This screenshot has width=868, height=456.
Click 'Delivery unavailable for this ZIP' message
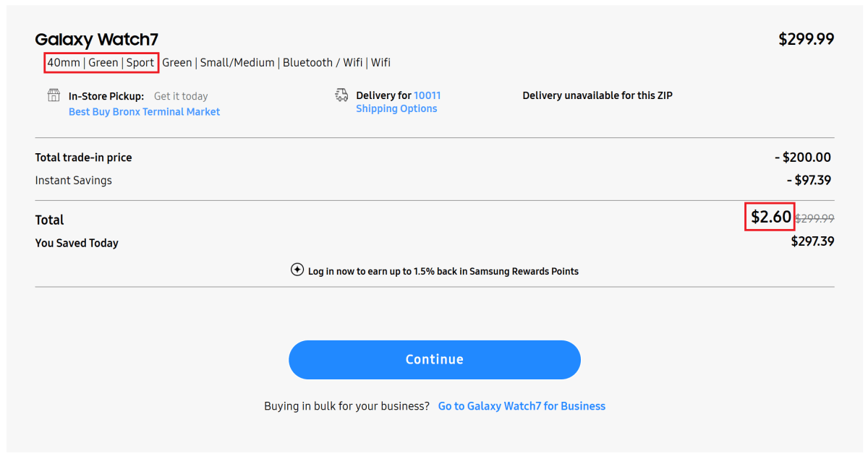point(597,95)
